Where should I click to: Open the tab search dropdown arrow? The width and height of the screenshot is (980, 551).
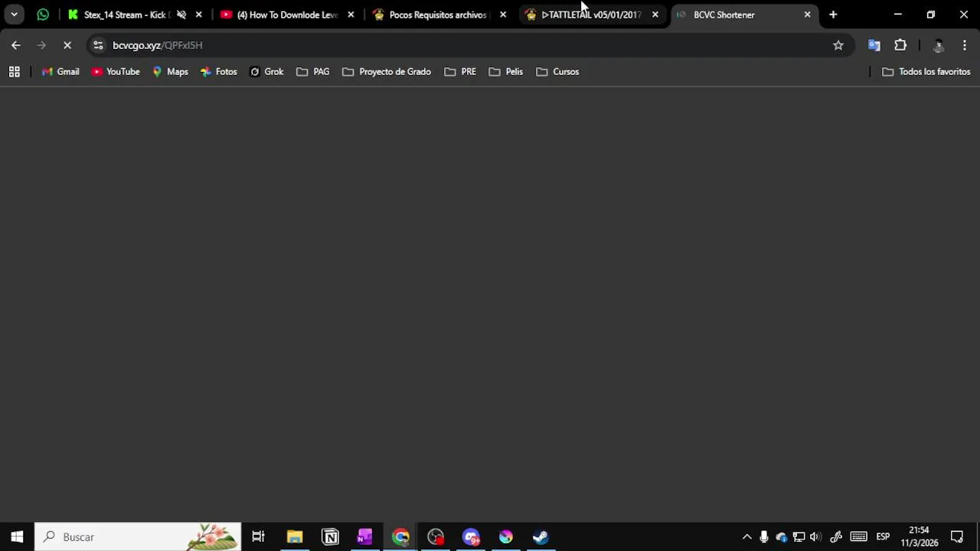pos(14,15)
